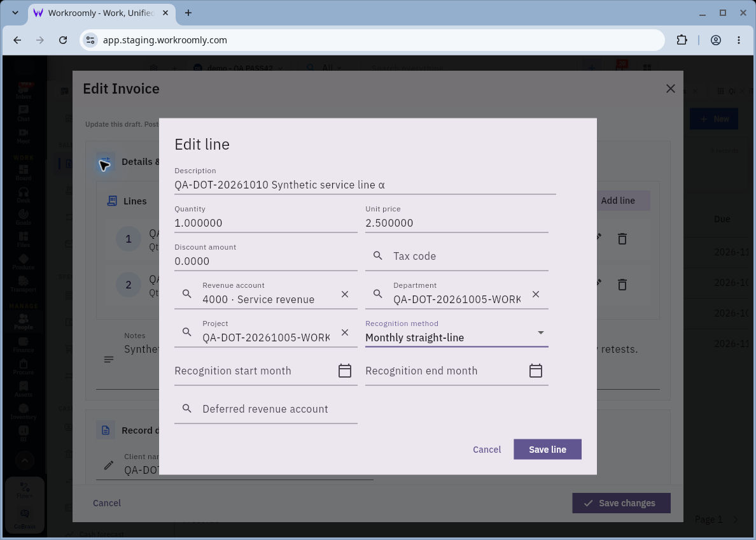Image resolution: width=756 pixels, height=540 pixels.
Task: Select line number 1 badge
Action: point(129,239)
